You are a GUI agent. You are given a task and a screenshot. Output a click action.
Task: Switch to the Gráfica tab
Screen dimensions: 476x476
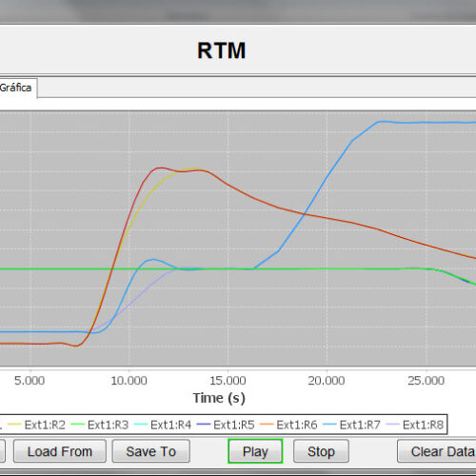[17, 88]
